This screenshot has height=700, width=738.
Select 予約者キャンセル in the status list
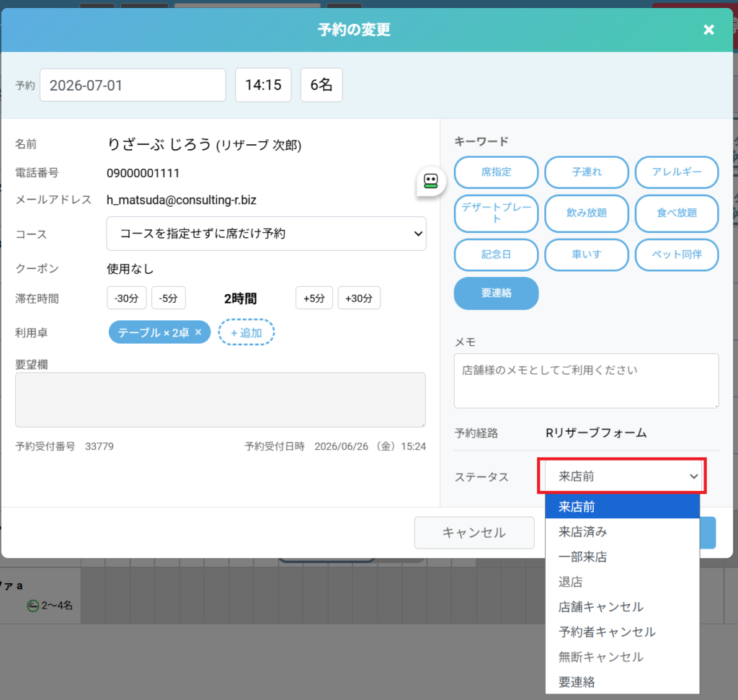(622, 632)
